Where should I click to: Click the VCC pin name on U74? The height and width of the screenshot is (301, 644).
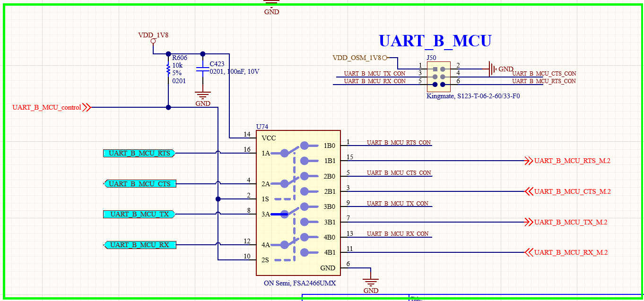(269, 138)
